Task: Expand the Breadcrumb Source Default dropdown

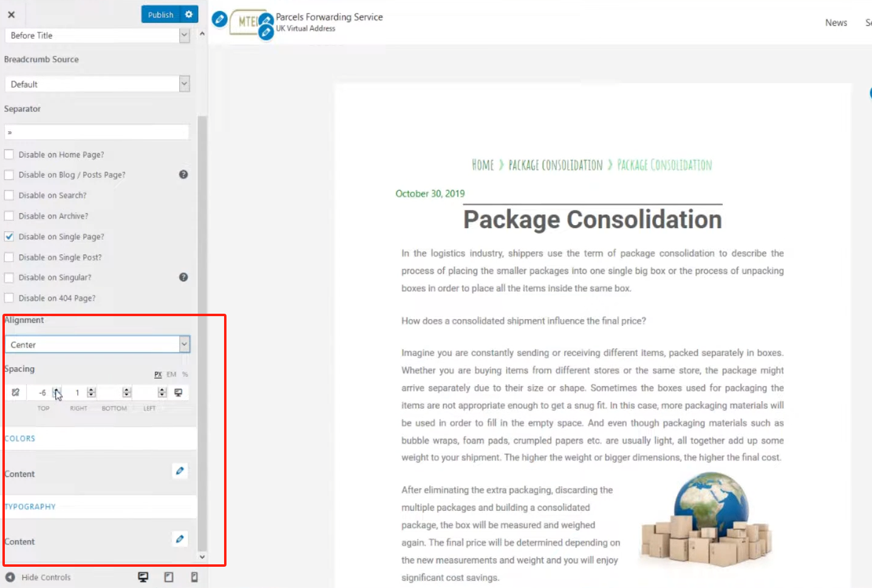Action: coord(97,84)
